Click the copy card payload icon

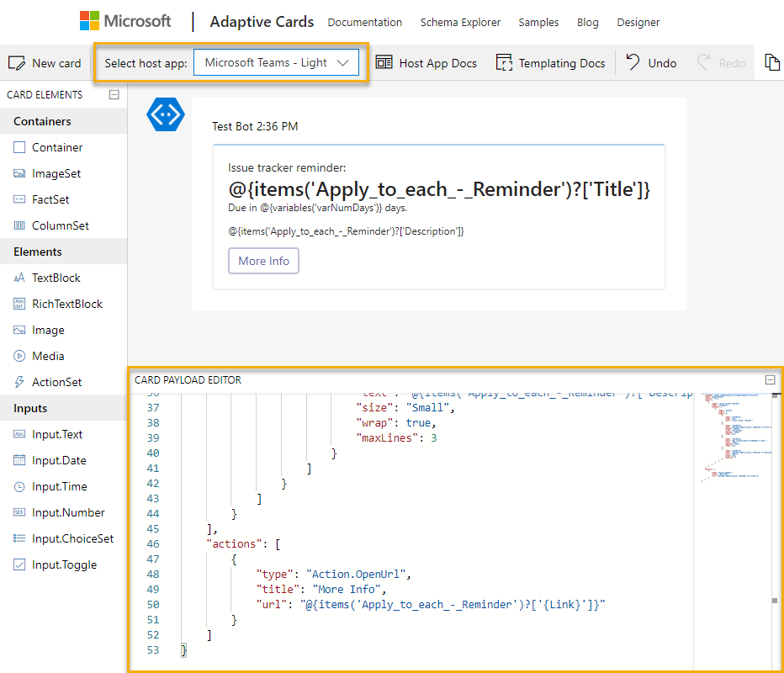tap(772, 62)
